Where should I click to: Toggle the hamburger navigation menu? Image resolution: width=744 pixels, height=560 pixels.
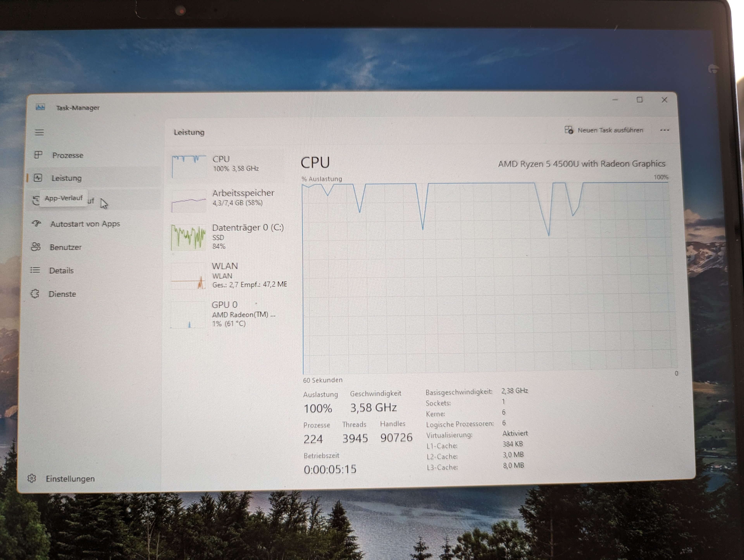pyautogui.click(x=39, y=132)
